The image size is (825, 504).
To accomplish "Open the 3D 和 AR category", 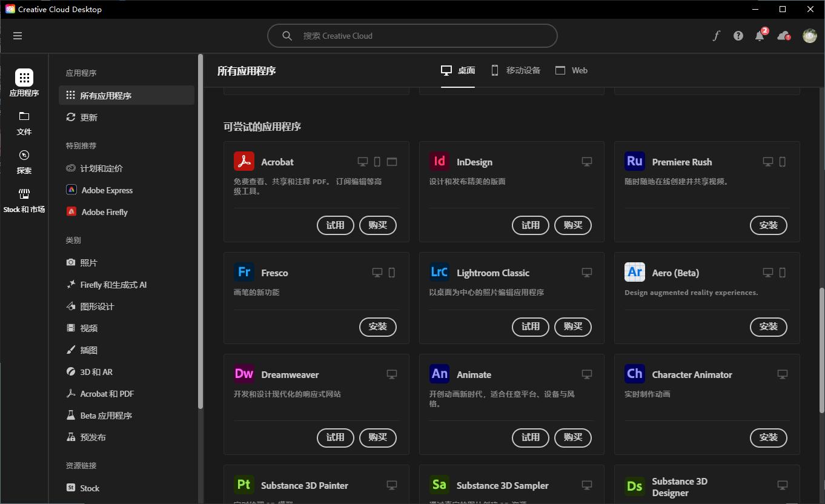I will coord(127,371).
